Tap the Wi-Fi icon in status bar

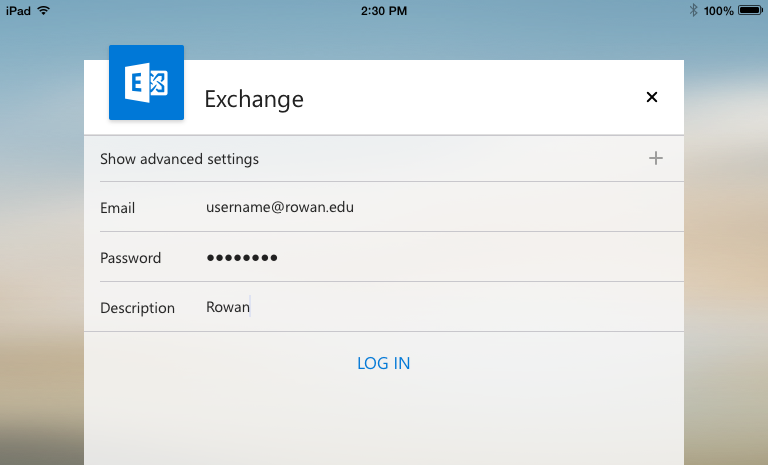tap(43, 10)
